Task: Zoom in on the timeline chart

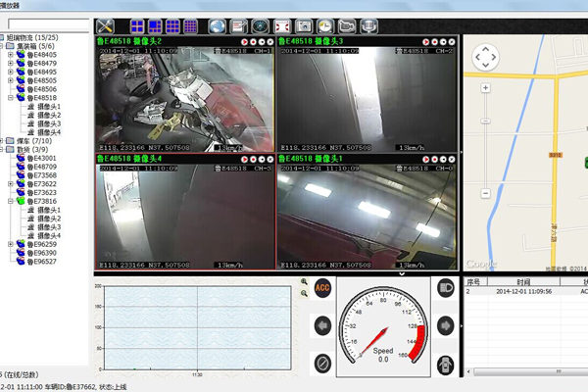Action: pos(305,282)
